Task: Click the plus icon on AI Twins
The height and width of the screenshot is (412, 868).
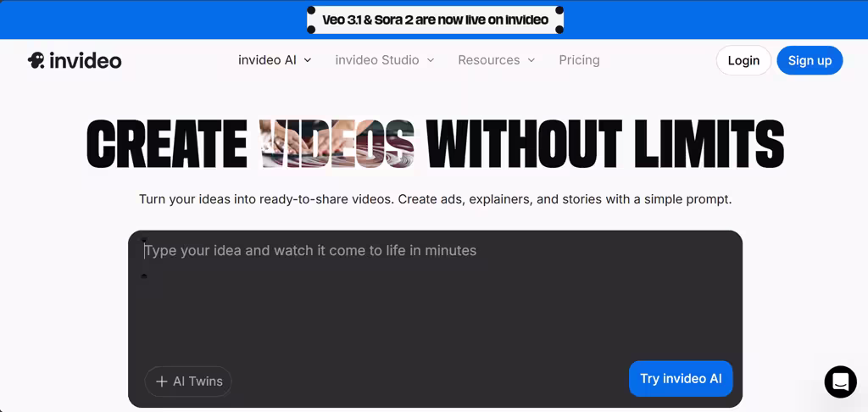Action: pos(162,381)
